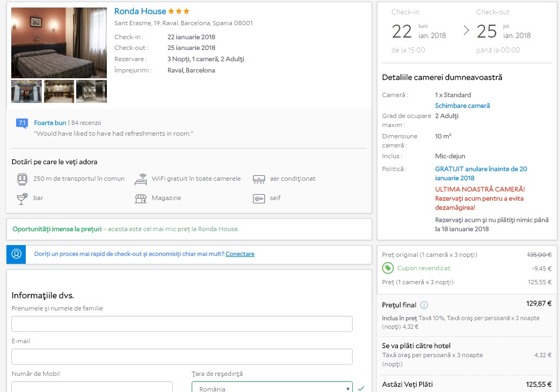Click the info icon beside Prețul final

click(424, 305)
